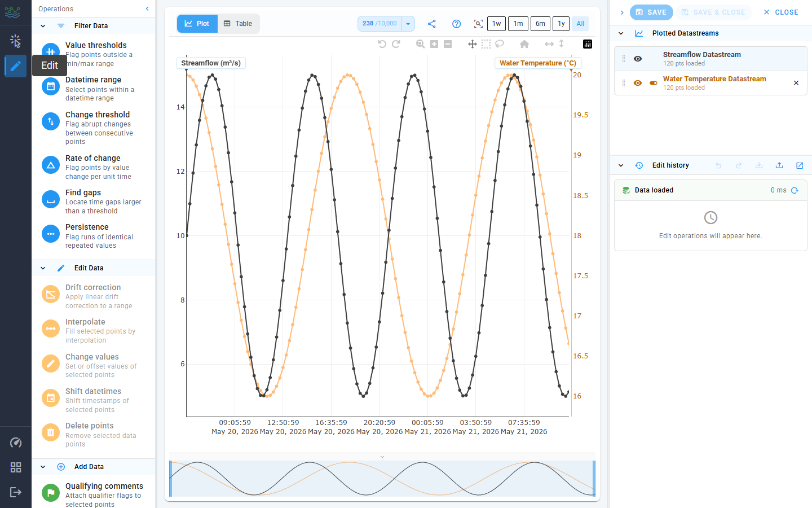Toggle visibility of Streamflow Datastream

(638, 59)
